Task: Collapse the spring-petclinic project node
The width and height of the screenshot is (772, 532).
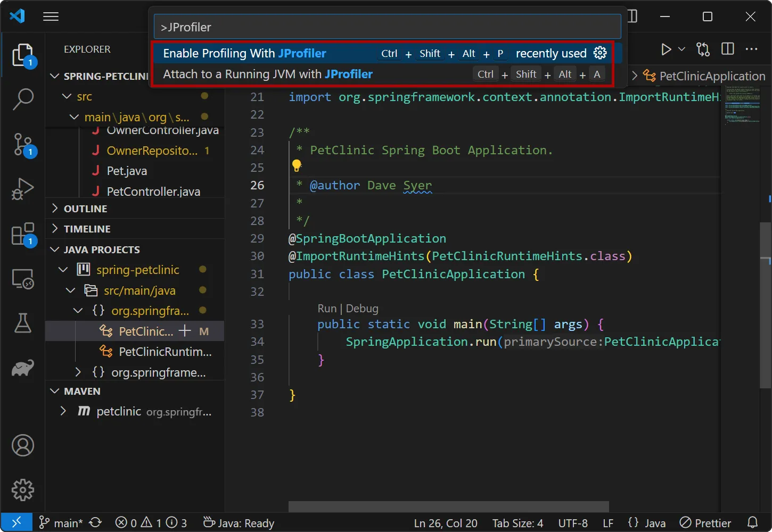Action: (63, 270)
